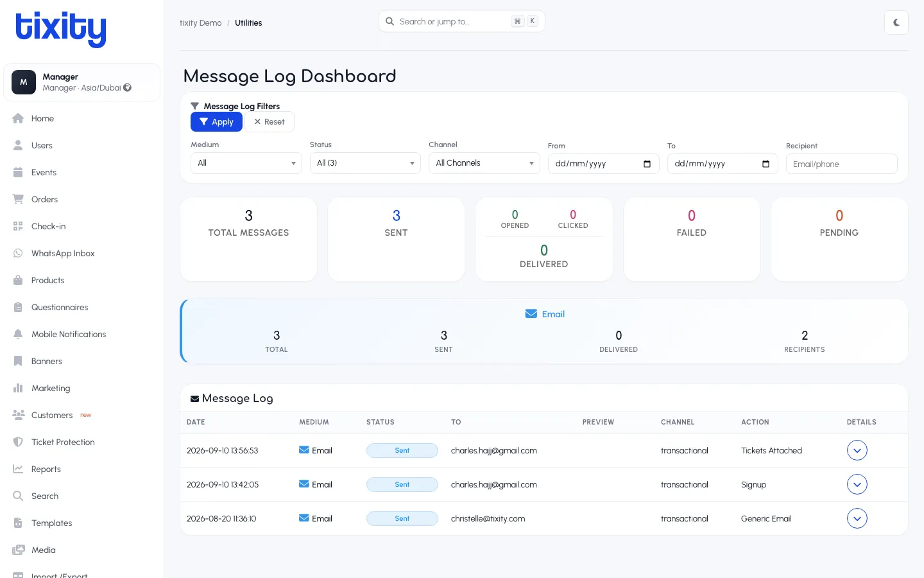Open the All Channels dropdown

click(x=484, y=163)
